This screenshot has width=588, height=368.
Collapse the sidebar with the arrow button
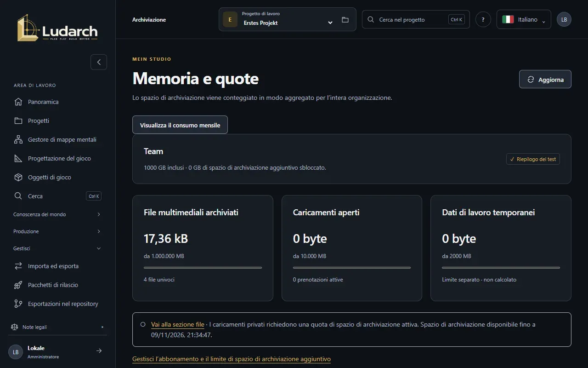[x=99, y=62]
